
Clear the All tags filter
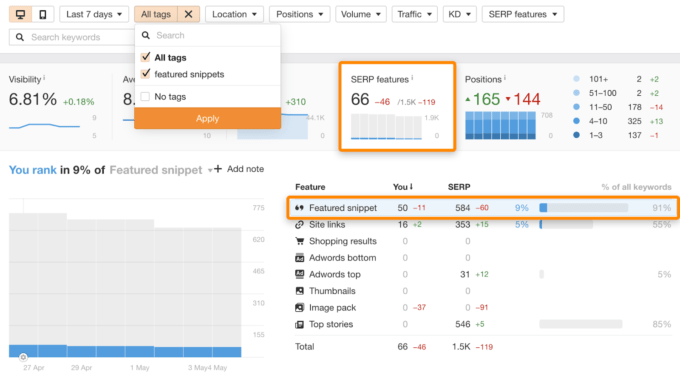[188, 14]
